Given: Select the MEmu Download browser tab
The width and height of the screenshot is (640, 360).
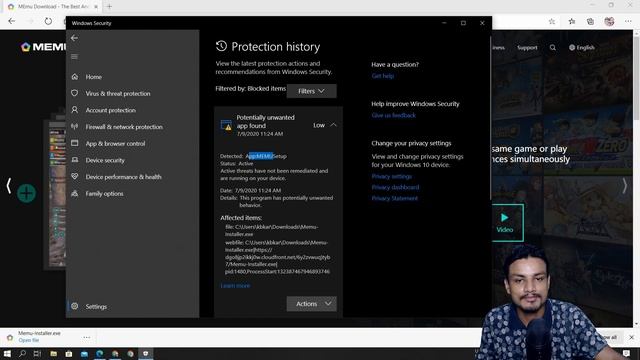Looking at the screenshot, I should coord(52,7).
